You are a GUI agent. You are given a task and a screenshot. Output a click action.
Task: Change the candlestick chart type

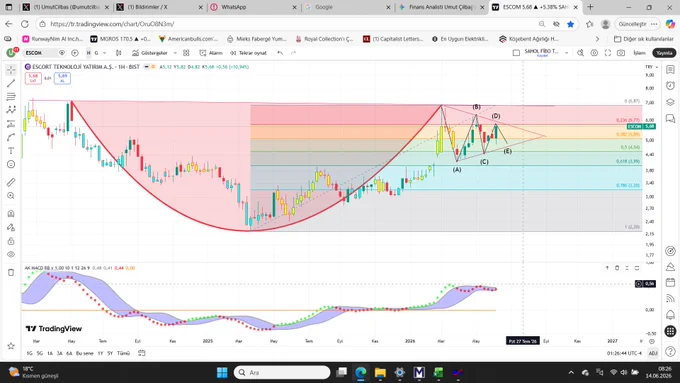point(118,53)
